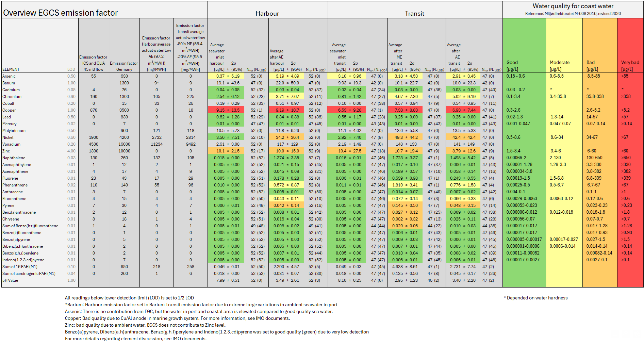Click the '35.8-358' Chromium bad range
644x344 pixels.
[595, 97]
